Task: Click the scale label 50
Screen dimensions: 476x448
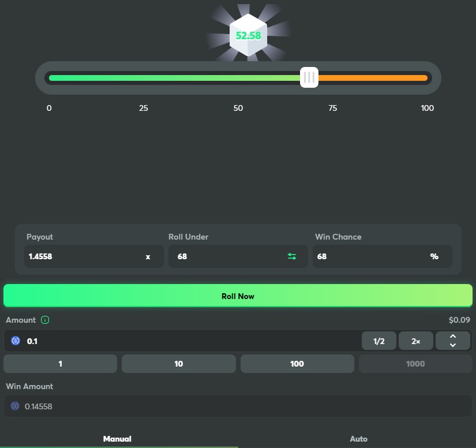Action: point(238,108)
